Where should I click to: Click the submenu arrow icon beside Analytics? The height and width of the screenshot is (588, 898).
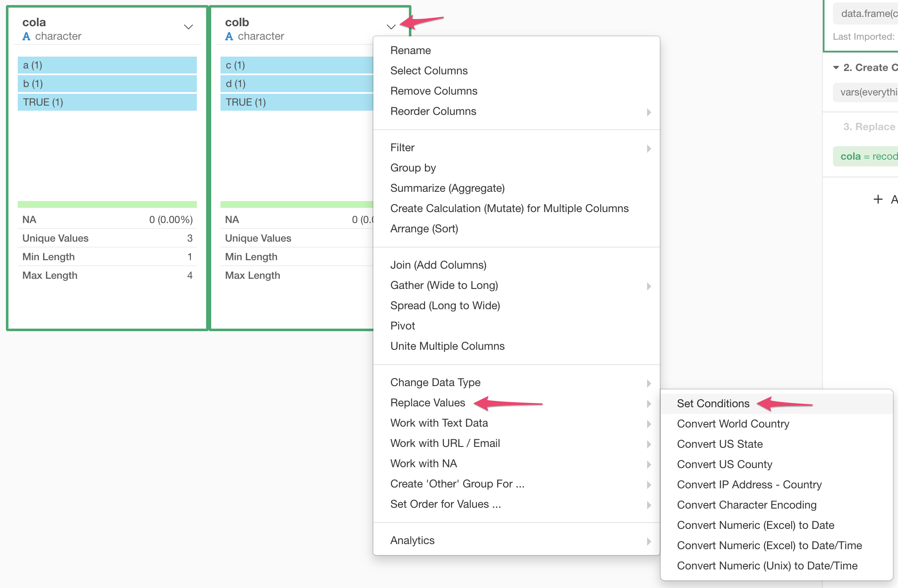pos(648,541)
